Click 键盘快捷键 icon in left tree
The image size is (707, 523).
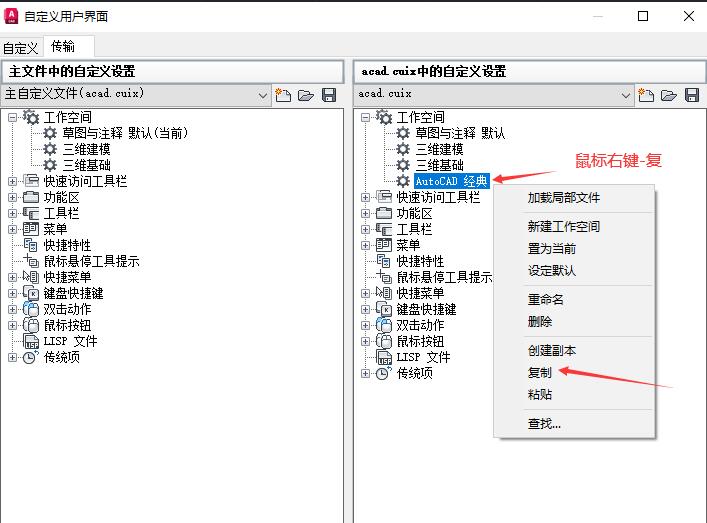point(31,293)
